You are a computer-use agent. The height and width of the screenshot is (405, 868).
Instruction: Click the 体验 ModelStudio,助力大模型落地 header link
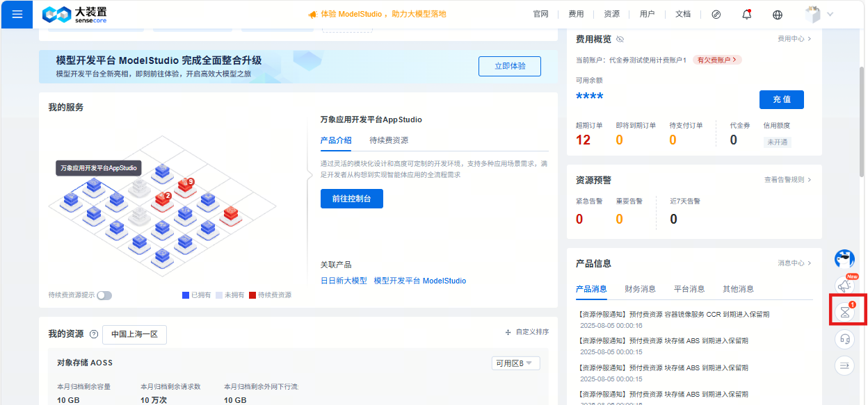tap(384, 15)
